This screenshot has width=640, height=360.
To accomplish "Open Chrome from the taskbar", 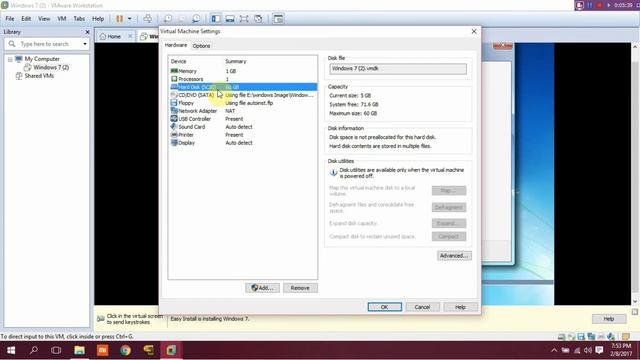I will tap(125, 350).
